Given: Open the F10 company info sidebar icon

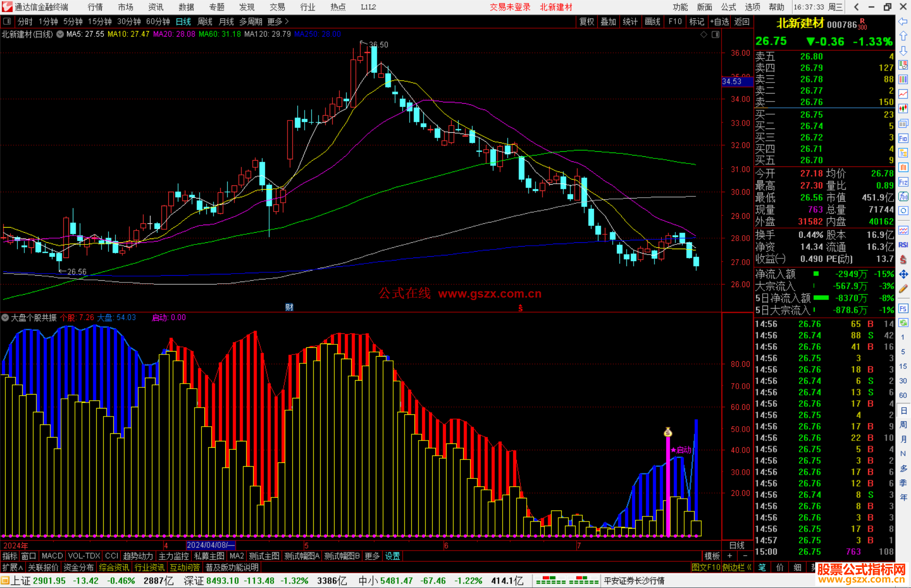Looking at the screenshot, I should pos(903,138).
